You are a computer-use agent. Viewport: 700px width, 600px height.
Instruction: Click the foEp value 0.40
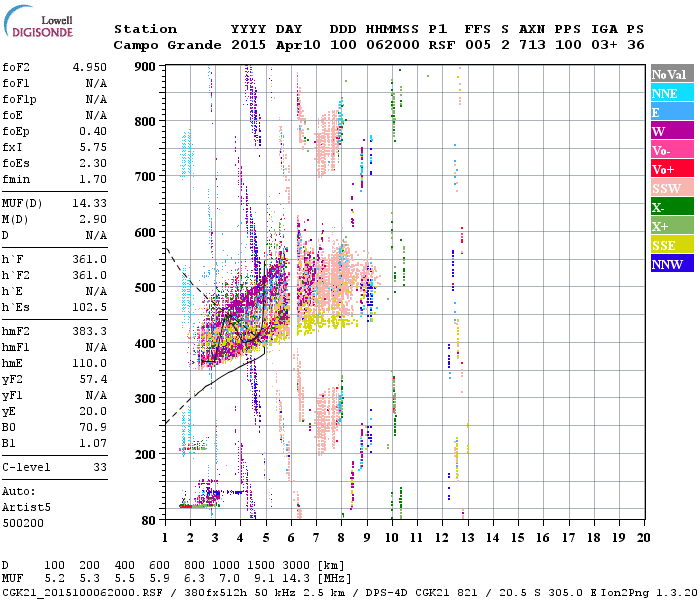point(93,131)
